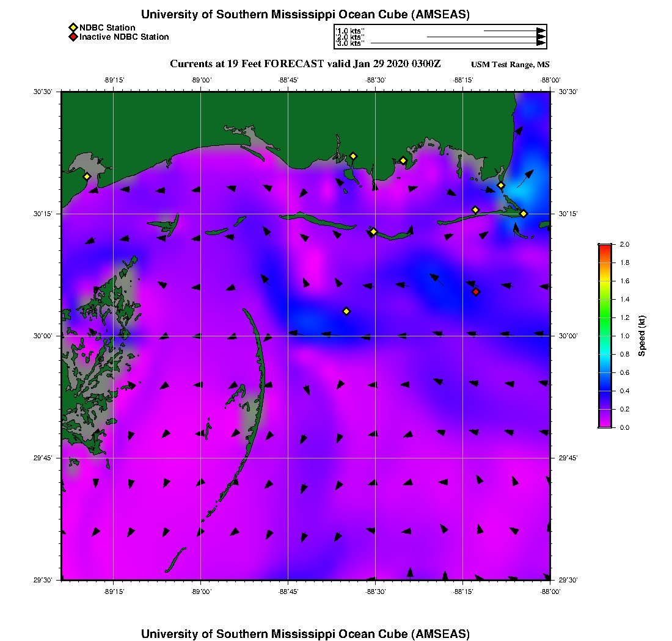Click the 'Speed (kt)' color bar label
Image resolution: width=672 pixels, height=641 pixels.
coord(642,336)
